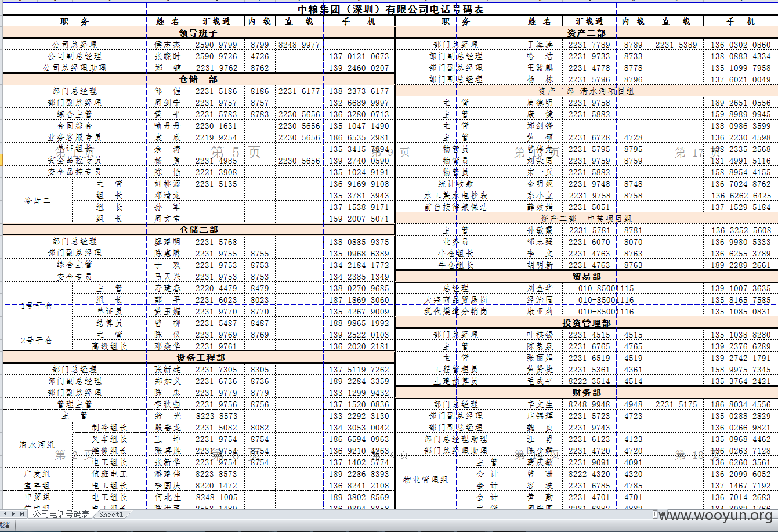Viewport: 778px width, 532px height.
Task: Click the 公司总经理助理 job title cell
Action: (x=74, y=68)
